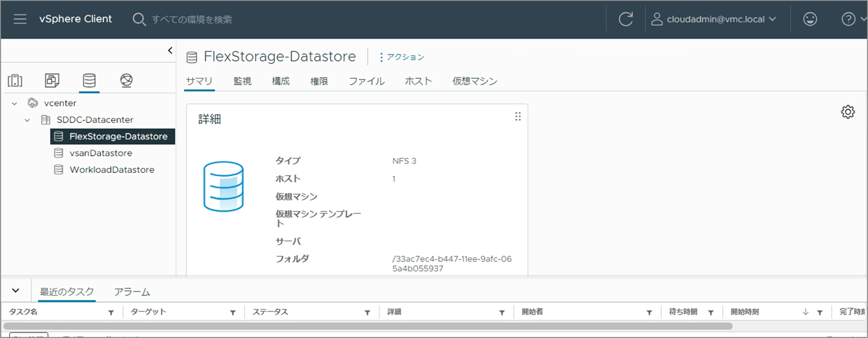Select vsanDatastore in the tree
The width and height of the screenshot is (868, 338).
point(101,153)
